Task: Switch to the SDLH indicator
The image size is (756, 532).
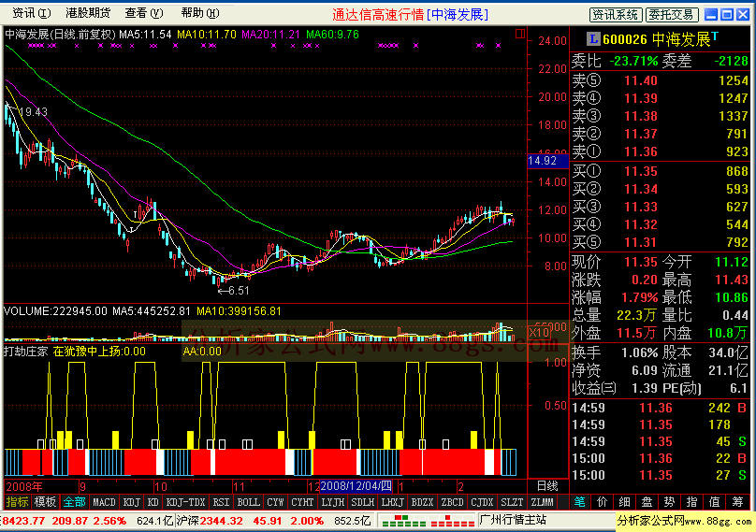Action: click(363, 502)
